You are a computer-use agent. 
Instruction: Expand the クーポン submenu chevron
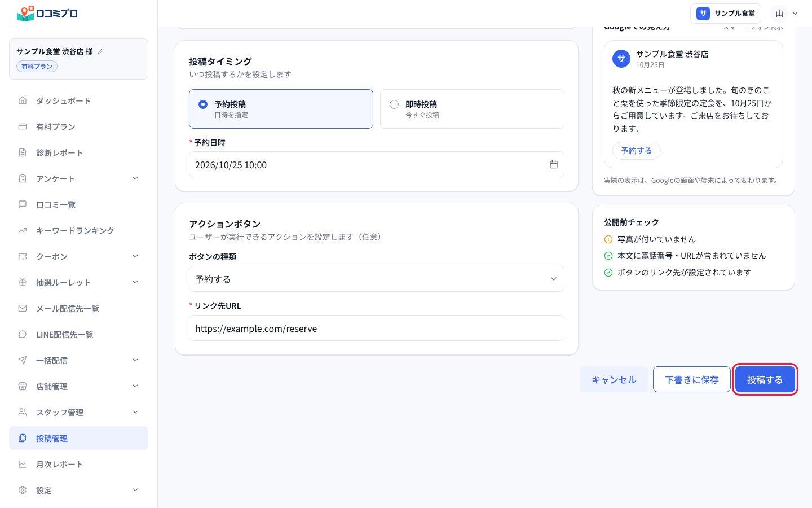(x=135, y=256)
